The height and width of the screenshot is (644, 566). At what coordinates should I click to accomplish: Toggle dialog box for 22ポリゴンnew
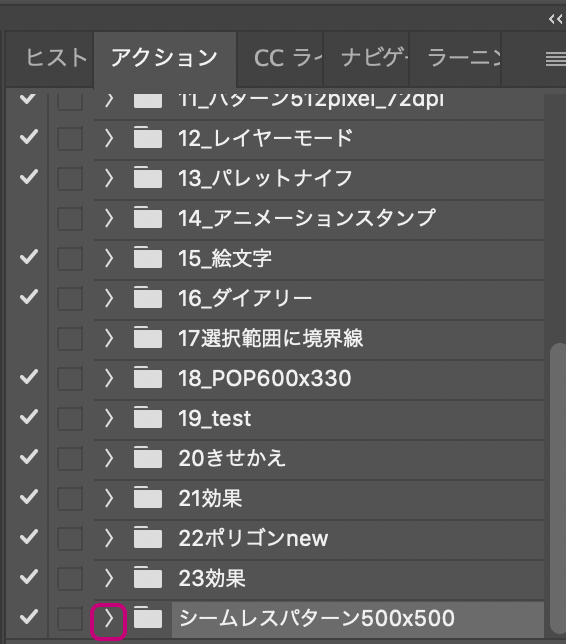coord(69,538)
